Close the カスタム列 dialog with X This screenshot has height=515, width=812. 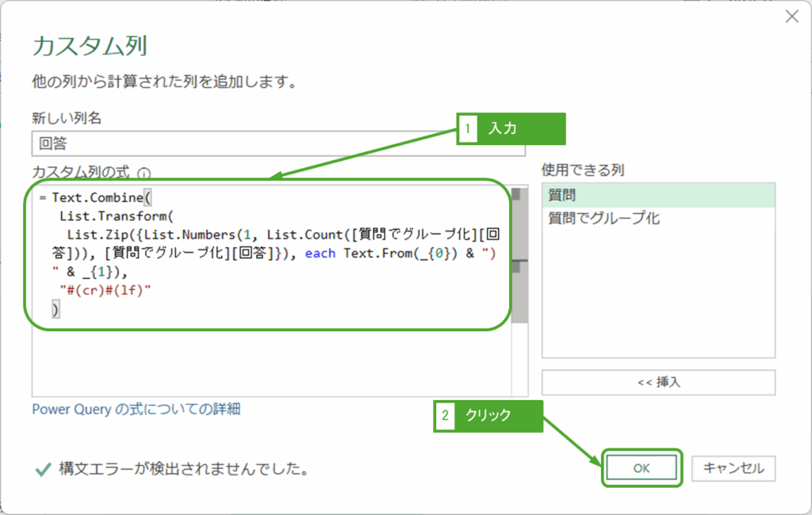tap(791, 17)
